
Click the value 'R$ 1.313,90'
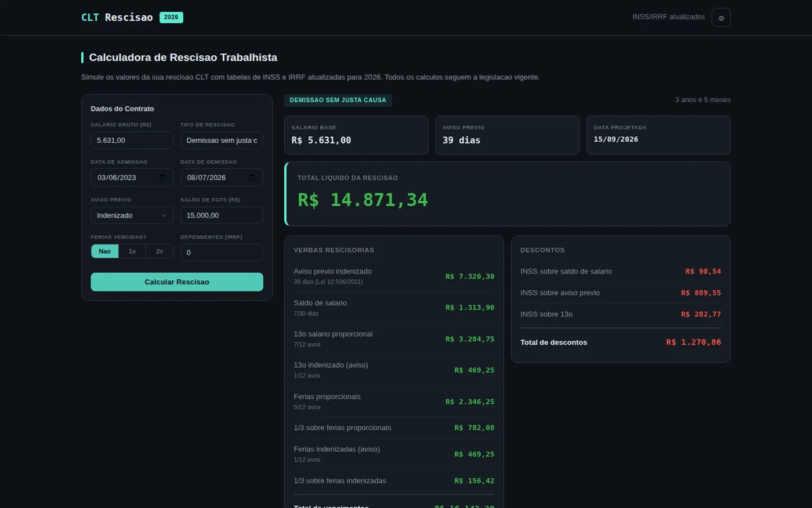(470, 308)
